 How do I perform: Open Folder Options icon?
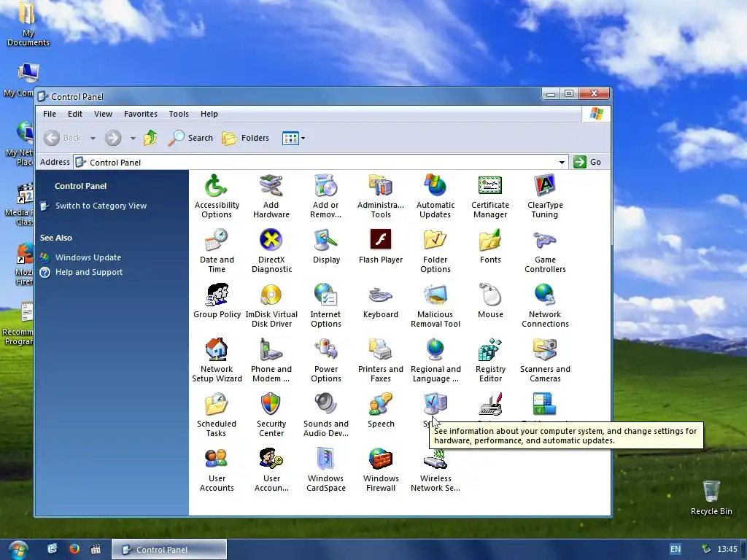point(436,251)
